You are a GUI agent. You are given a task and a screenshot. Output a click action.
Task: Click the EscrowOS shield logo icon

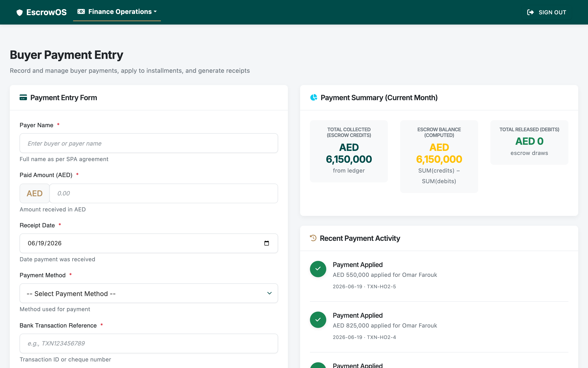click(x=19, y=12)
